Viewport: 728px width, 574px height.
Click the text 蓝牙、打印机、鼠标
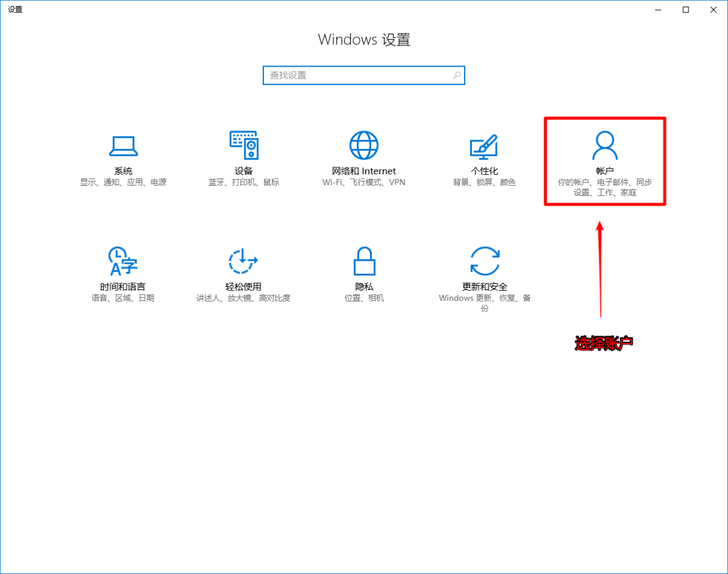coord(244,183)
